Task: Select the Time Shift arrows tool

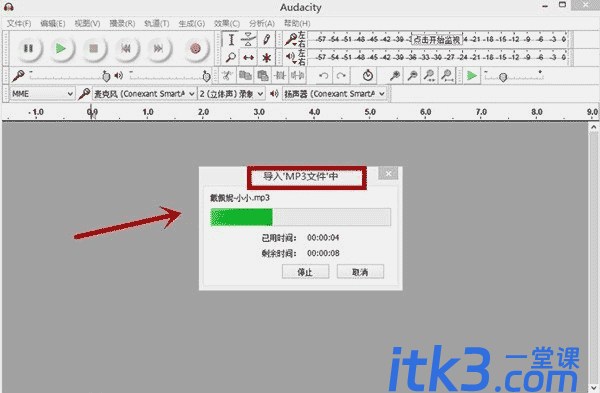Action: 249,57
